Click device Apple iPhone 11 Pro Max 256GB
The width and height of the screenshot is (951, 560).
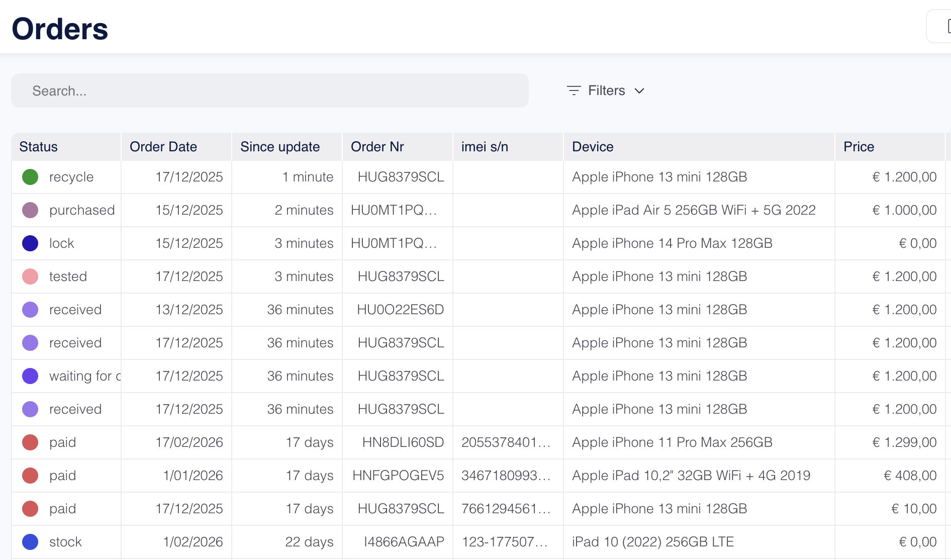tap(672, 442)
